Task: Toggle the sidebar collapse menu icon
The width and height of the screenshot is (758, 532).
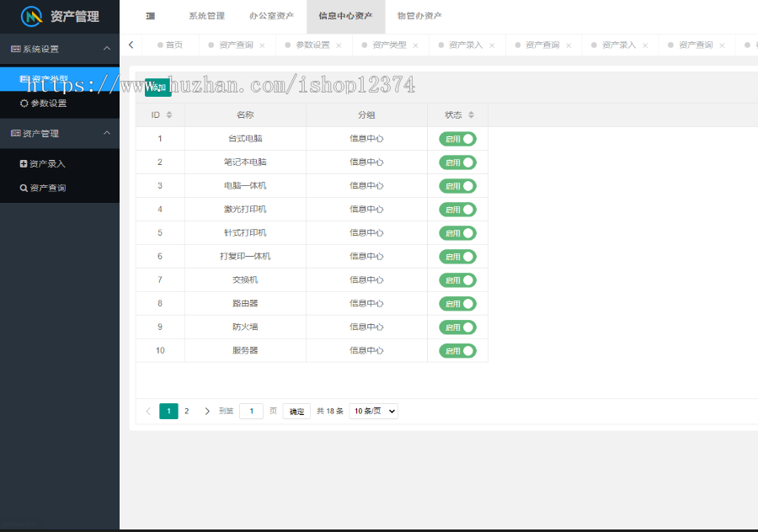Action: pyautogui.click(x=151, y=16)
